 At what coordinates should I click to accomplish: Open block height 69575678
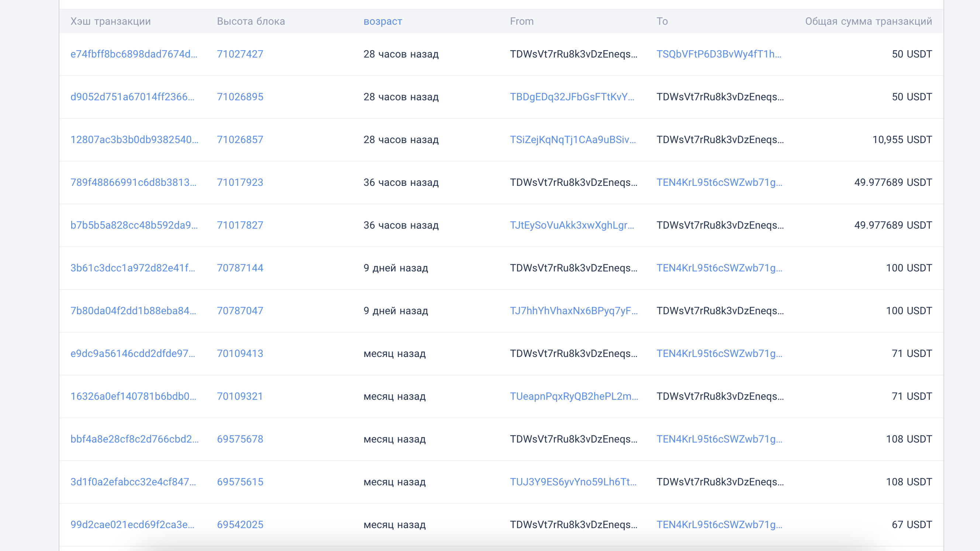tap(240, 439)
